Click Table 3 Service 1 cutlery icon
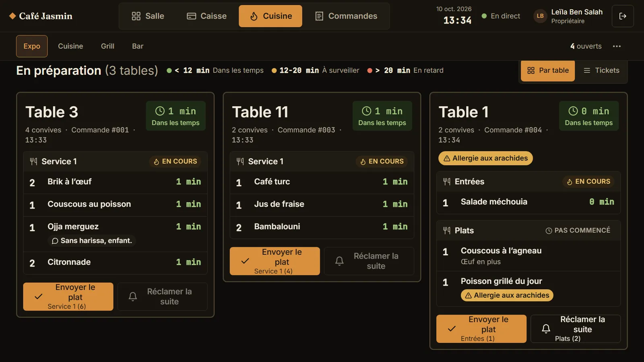Screen dimensions: 644x362 pos(33,161)
